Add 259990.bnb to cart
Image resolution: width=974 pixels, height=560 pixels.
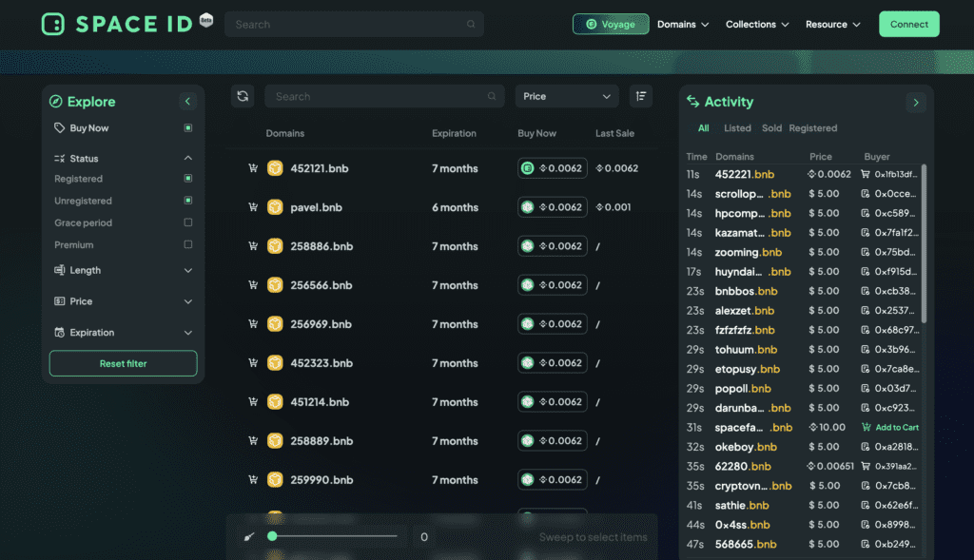253,480
